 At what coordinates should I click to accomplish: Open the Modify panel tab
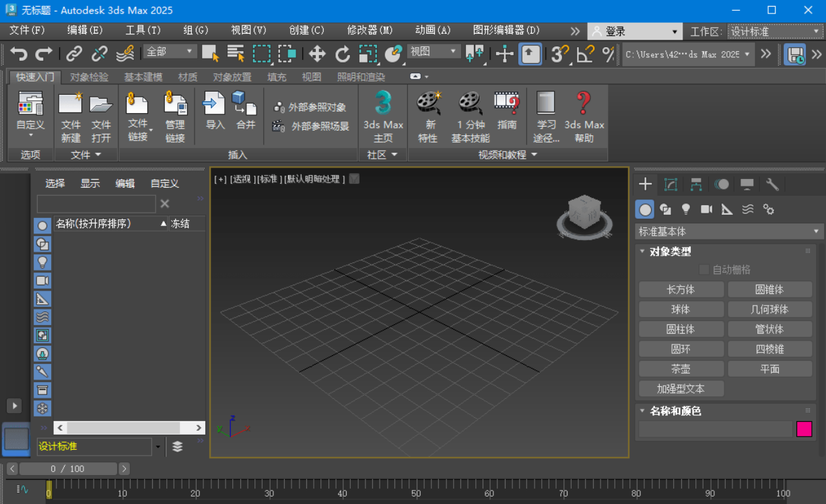click(670, 184)
